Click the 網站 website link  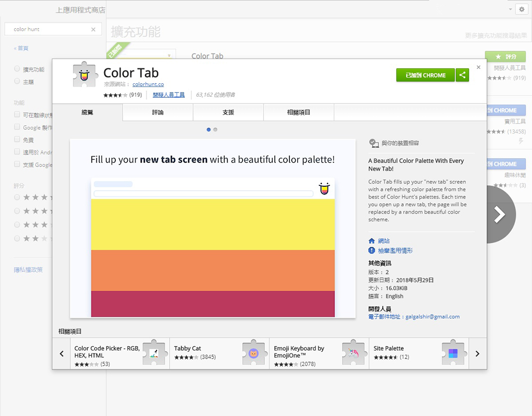[383, 241]
